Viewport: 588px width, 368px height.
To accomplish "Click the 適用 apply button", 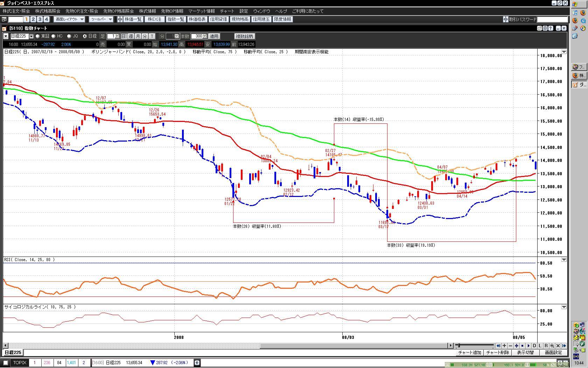I will pyautogui.click(x=214, y=36).
